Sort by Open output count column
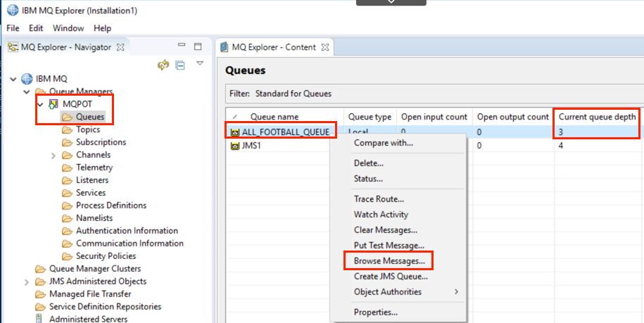 point(513,118)
